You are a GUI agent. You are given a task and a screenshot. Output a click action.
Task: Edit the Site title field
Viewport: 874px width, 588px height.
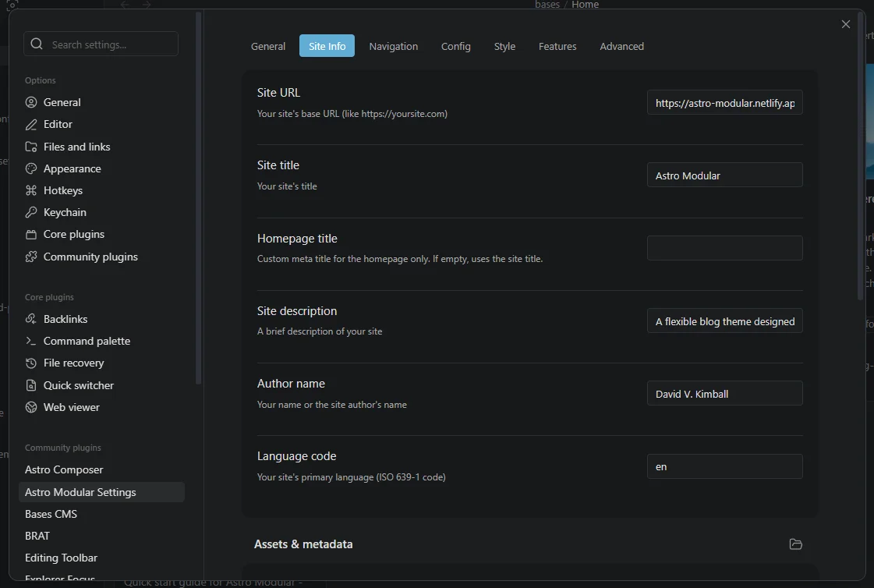724,175
